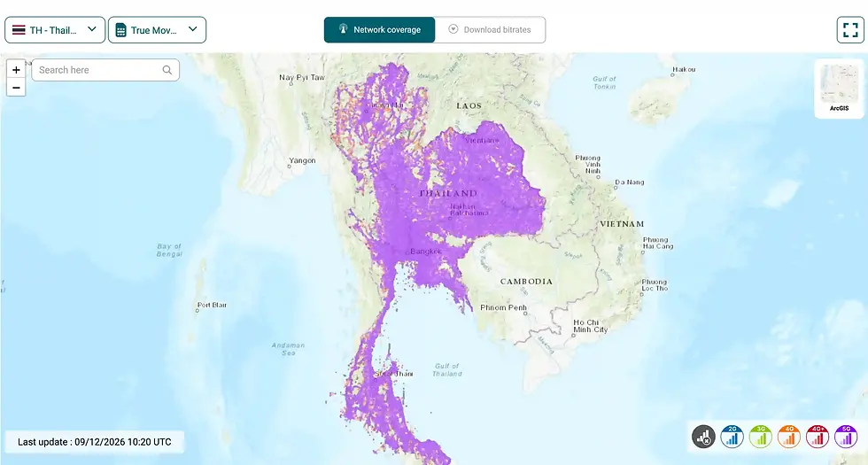Click the Phuong Hai Cang label
Image resolution: width=868 pixels, height=465 pixels.
(x=657, y=243)
